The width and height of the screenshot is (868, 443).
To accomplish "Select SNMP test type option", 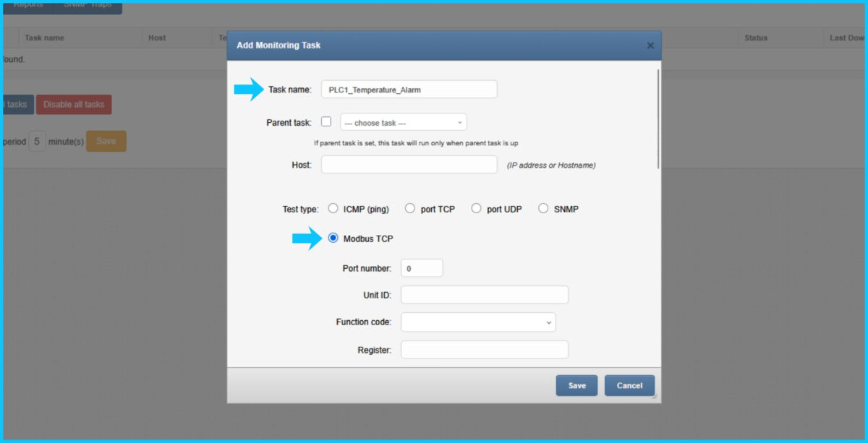I will coord(543,209).
